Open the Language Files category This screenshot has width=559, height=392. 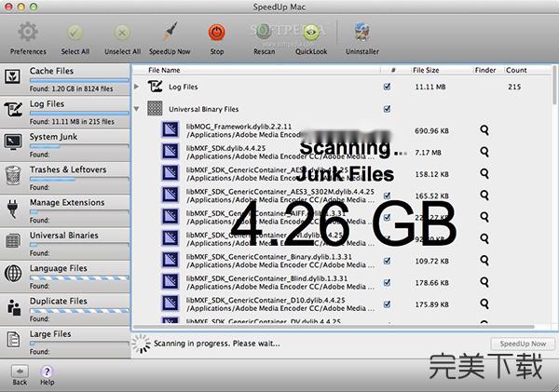pyautogui.click(x=65, y=277)
